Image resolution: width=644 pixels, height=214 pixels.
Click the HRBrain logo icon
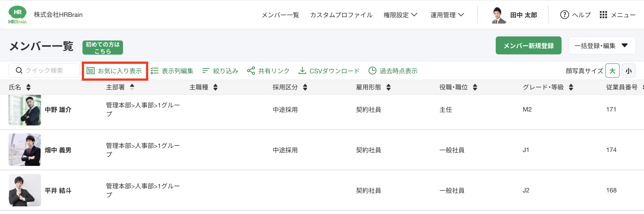[x=17, y=15]
